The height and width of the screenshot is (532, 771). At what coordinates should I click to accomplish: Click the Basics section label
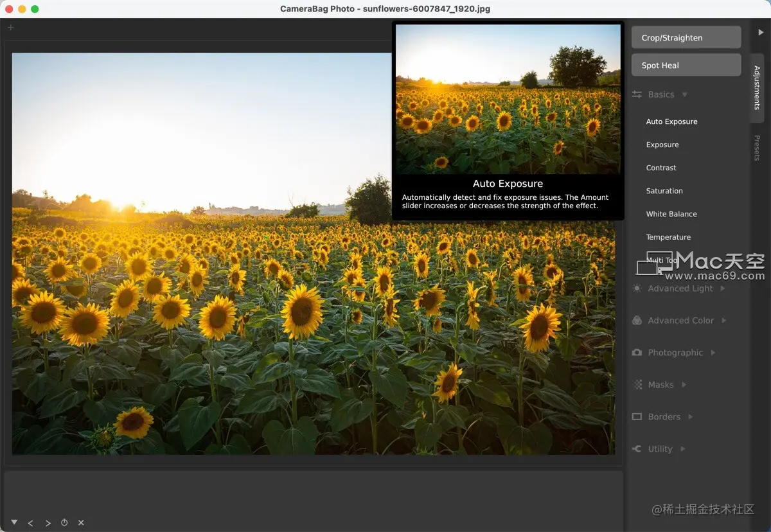661,94
